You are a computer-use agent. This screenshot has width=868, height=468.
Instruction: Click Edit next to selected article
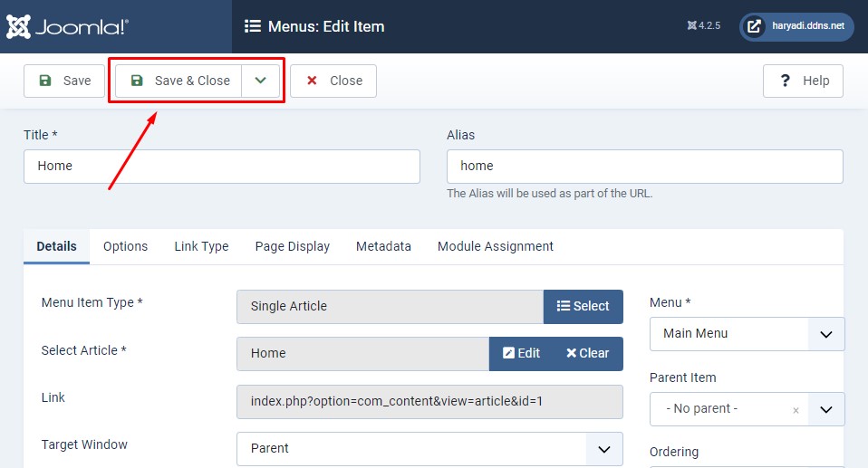(x=522, y=353)
